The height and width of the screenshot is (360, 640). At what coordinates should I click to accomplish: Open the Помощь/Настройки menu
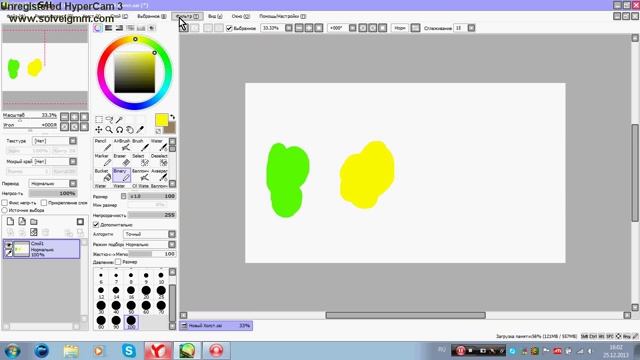tap(282, 16)
